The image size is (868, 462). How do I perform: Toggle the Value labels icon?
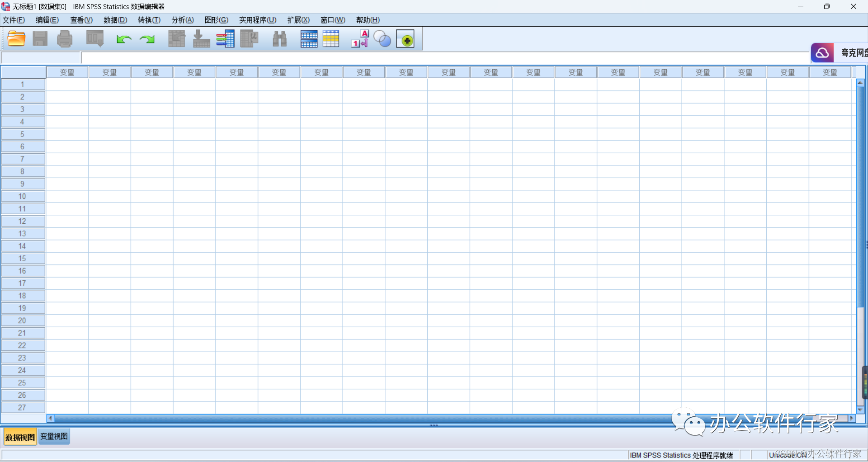pos(360,39)
